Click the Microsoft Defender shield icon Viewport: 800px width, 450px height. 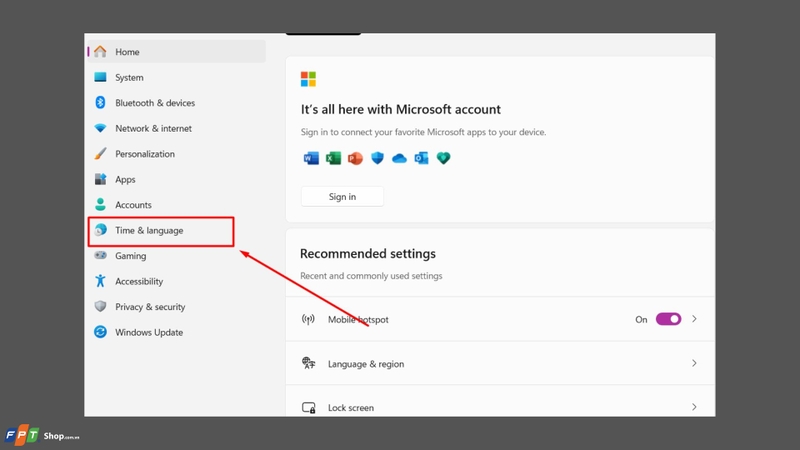(377, 158)
